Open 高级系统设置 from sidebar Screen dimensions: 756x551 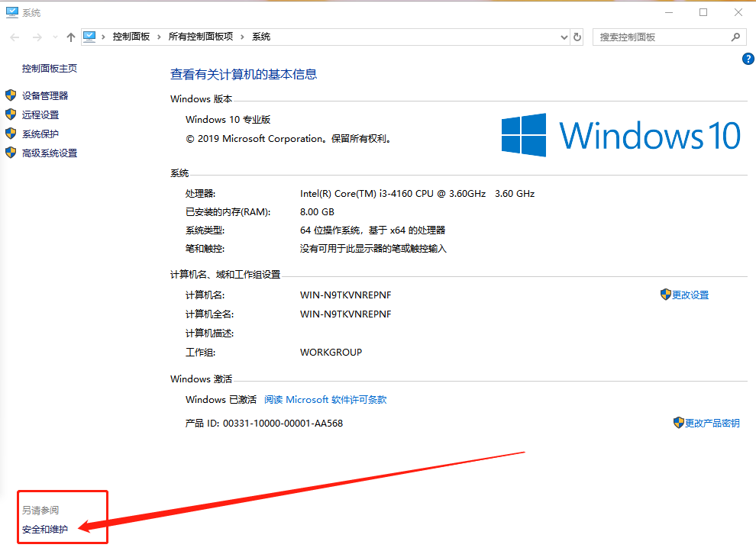50,153
